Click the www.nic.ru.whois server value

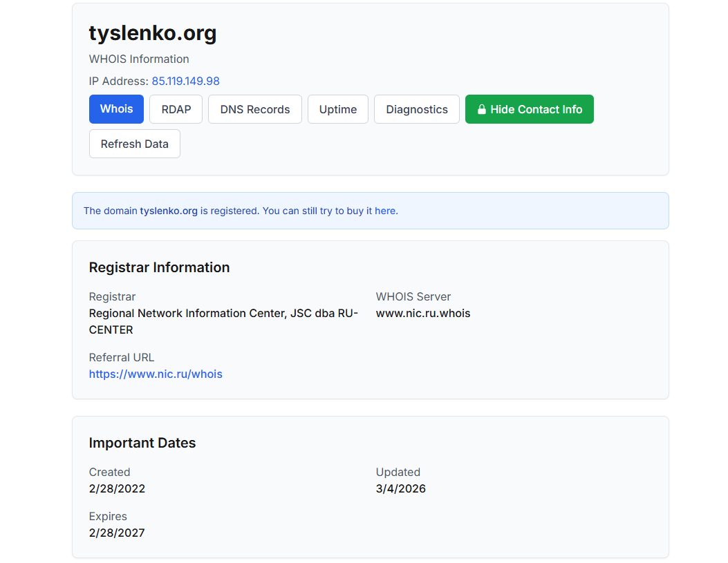[x=423, y=313]
